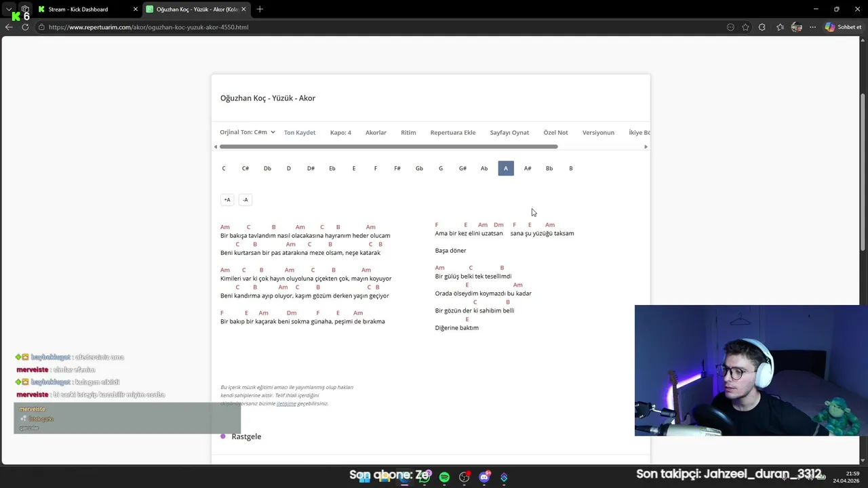Select the D key button
Viewport: 868px width, 488px height.
pos(289,168)
